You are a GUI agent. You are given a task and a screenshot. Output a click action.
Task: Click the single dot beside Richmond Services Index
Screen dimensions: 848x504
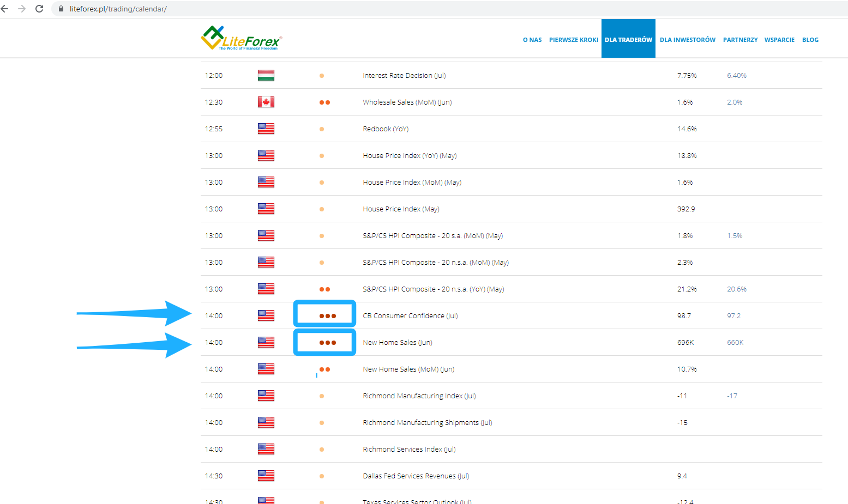(322, 449)
